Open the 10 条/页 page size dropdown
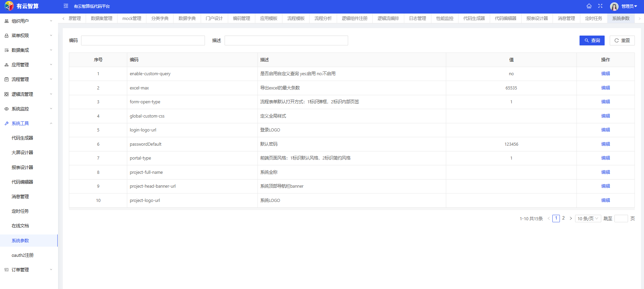This screenshot has height=289, width=644. click(588, 219)
